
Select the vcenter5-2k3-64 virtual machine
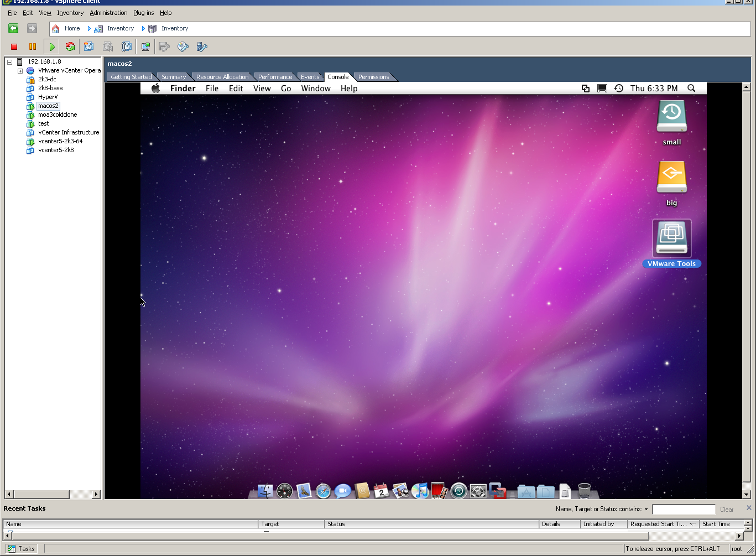60,141
